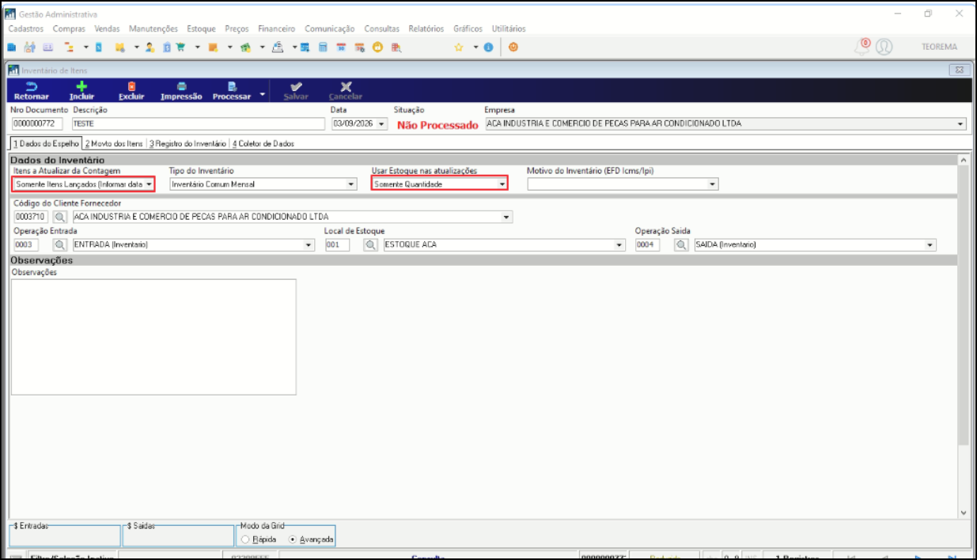Open the Coletor de Dados tab
The width and height of the screenshot is (977, 560).
tap(263, 144)
